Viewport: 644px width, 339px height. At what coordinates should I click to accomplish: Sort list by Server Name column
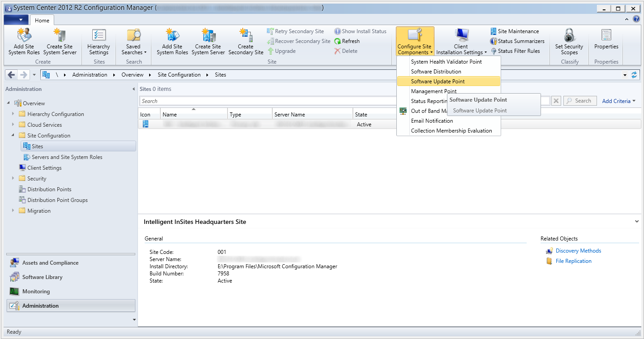(x=312, y=113)
